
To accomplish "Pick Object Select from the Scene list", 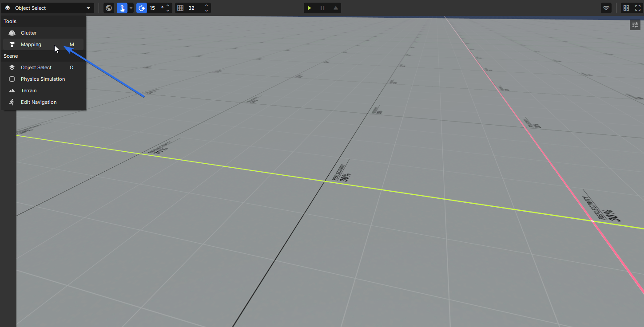I will [x=43, y=67].
